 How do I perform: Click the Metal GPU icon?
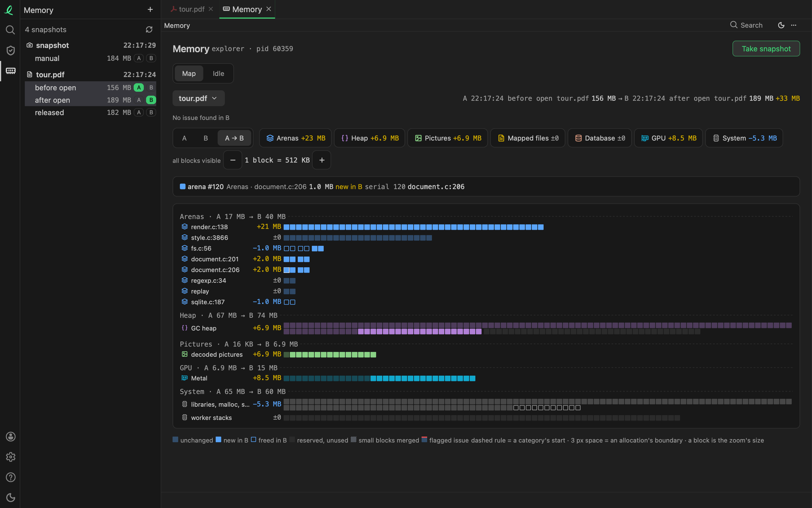point(185,378)
